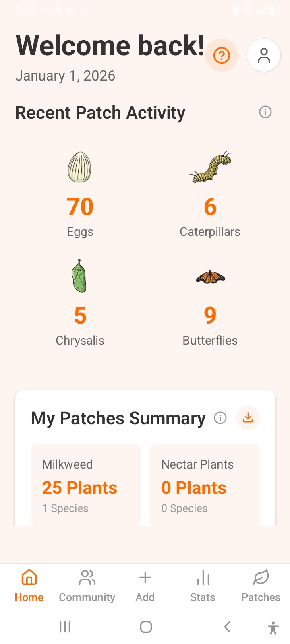Open the Nectar Plants summary card
Viewport: 290px width, 644px height.
205,485
